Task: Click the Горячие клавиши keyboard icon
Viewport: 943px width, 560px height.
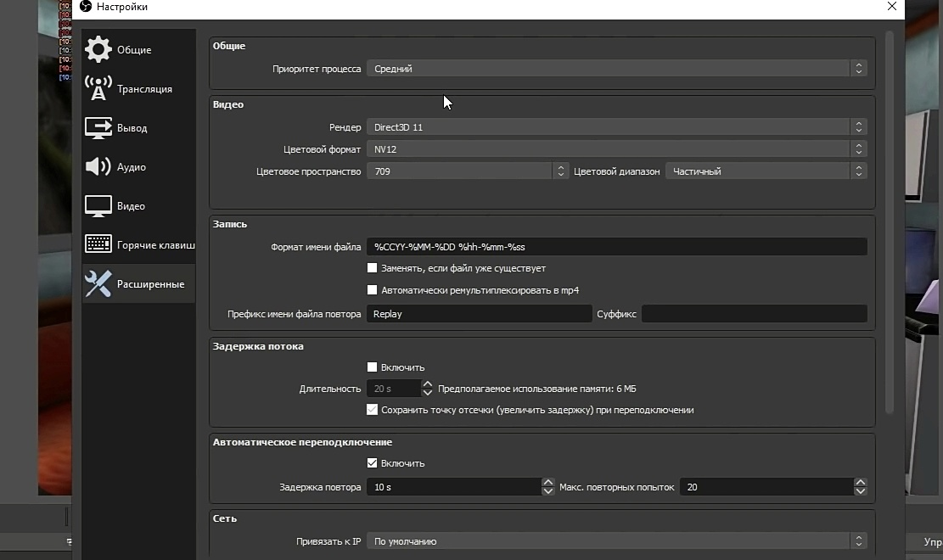Action: click(x=98, y=245)
